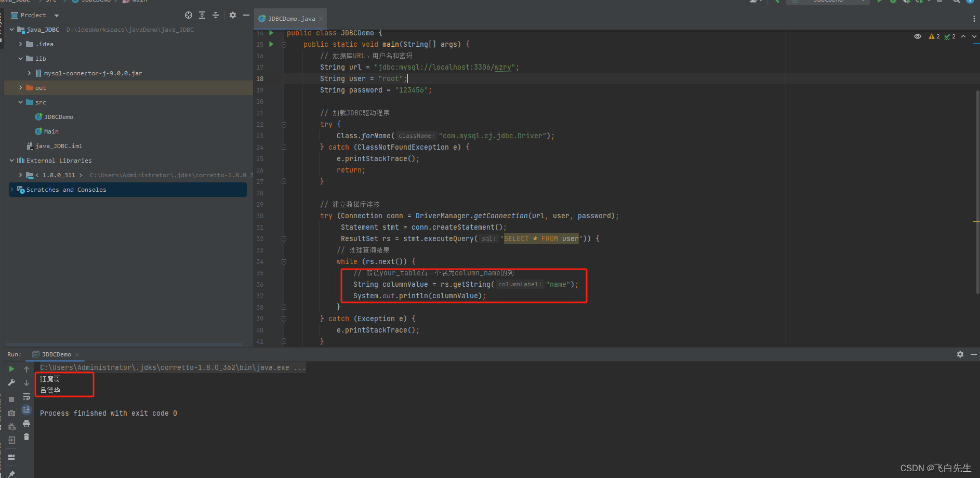Close the JDBCDemo run tab

tap(77, 355)
